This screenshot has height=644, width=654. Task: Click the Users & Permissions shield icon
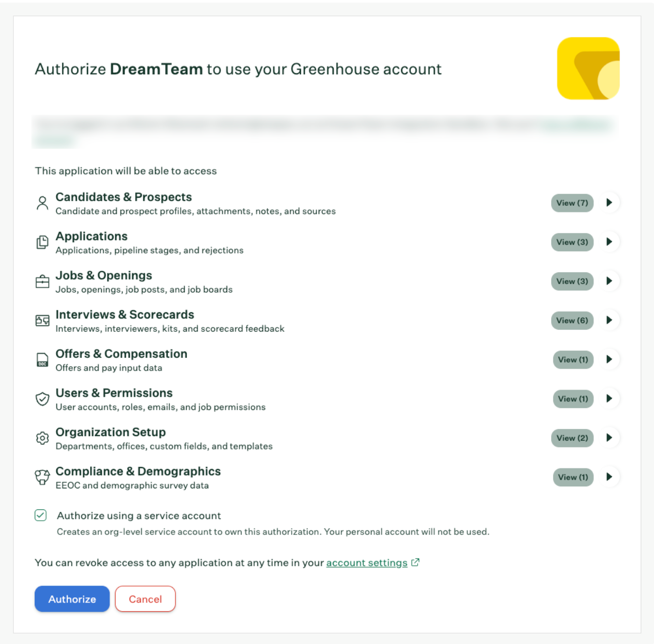[42, 399]
